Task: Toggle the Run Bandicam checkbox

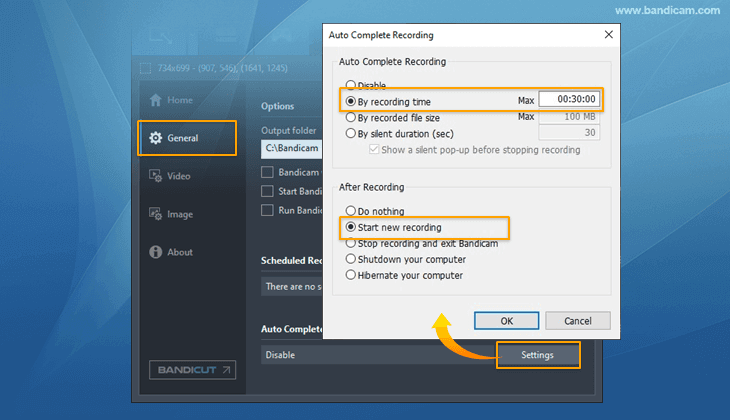Action: [x=267, y=210]
